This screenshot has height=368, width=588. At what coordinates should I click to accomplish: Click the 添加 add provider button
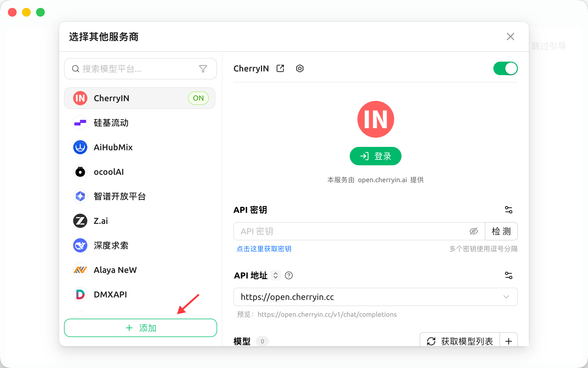[x=141, y=328]
